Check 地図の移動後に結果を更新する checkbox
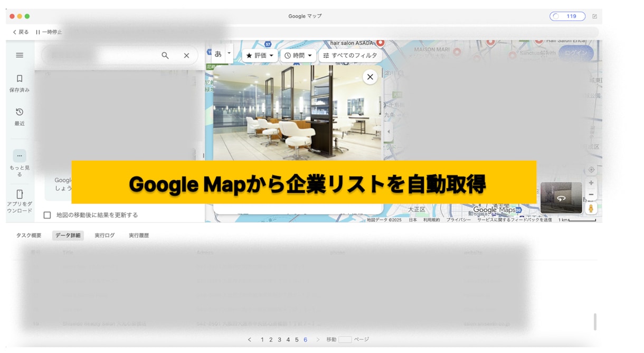644x353 pixels. tap(48, 215)
